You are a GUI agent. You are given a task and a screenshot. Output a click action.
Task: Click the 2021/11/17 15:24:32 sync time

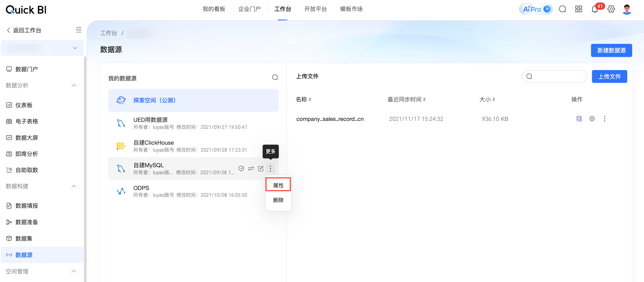pos(416,119)
